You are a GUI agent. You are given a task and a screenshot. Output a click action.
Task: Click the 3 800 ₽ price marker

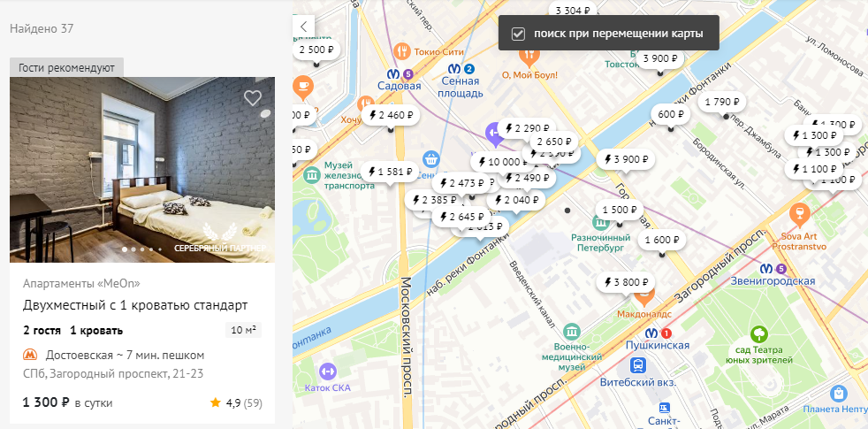tap(626, 282)
